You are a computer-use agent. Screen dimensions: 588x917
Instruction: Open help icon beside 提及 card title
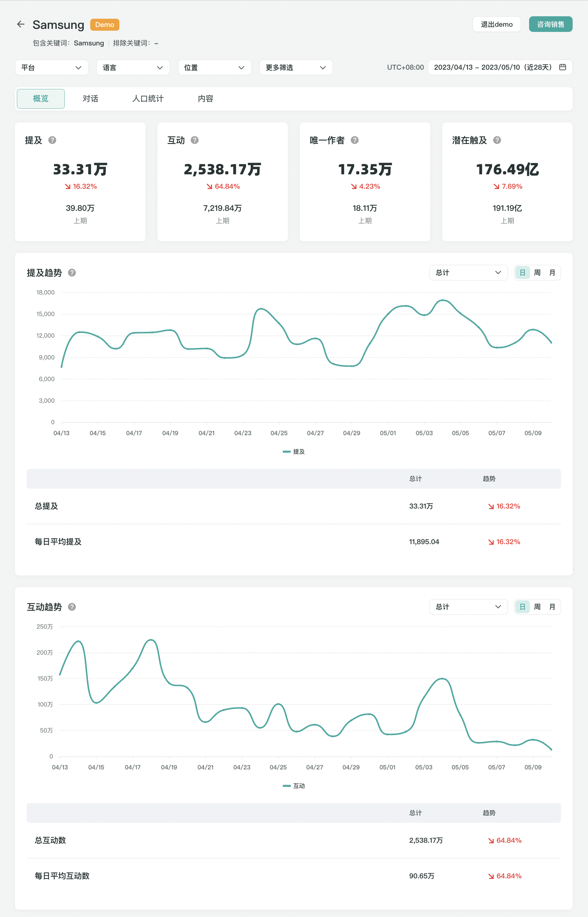(52, 140)
